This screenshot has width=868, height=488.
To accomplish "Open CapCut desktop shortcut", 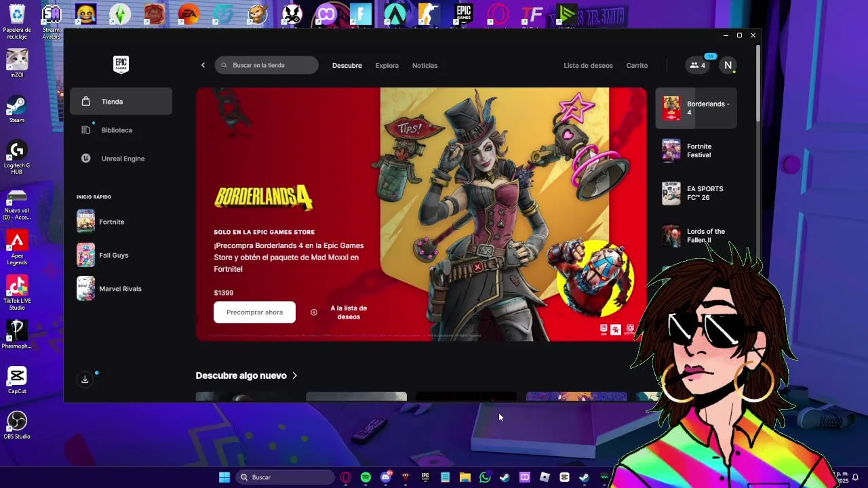I will pyautogui.click(x=17, y=380).
